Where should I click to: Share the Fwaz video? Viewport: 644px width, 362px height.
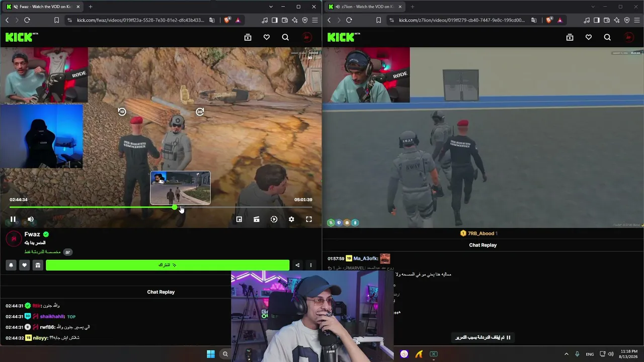pos(297,265)
